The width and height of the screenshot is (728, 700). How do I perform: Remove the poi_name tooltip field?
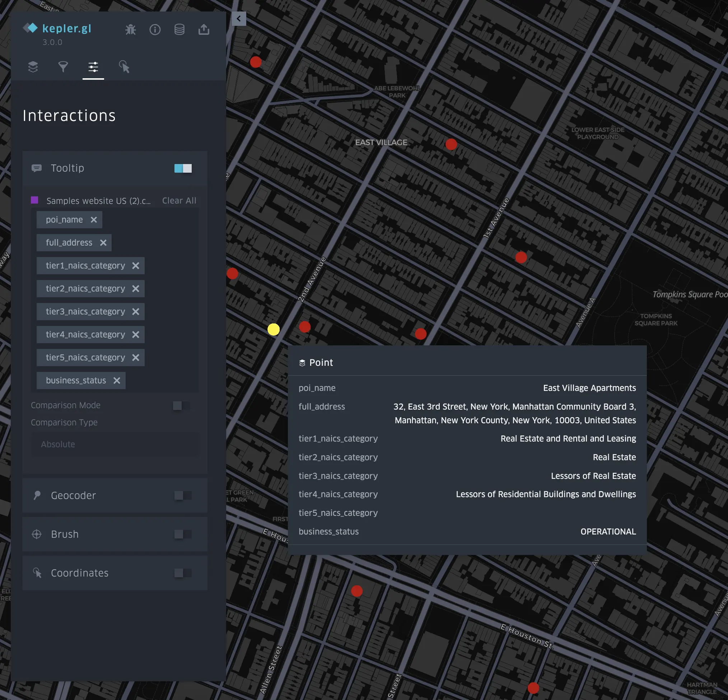coord(94,219)
